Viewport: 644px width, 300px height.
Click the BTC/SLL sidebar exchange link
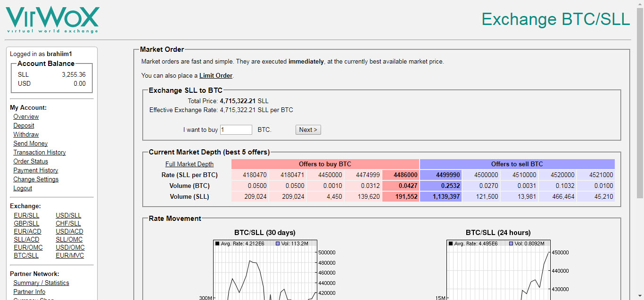point(26,256)
